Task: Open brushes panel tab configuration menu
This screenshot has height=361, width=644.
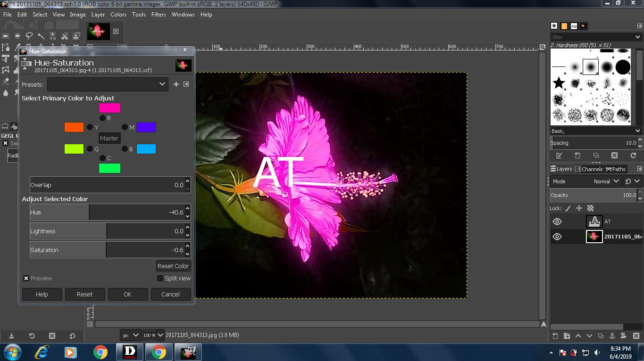Action: 639,26
